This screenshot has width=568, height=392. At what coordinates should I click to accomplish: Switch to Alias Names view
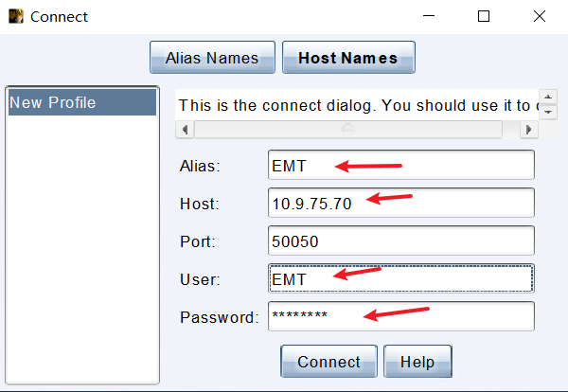(212, 58)
